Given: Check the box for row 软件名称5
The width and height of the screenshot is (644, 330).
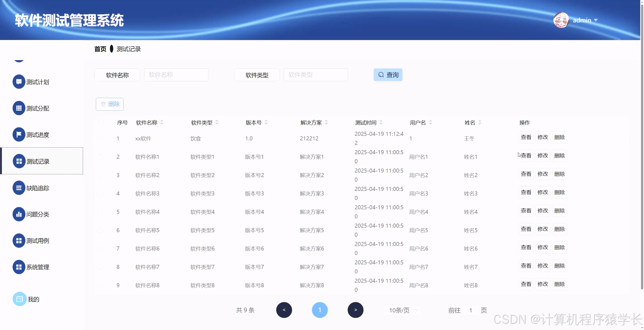Looking at the screenshot, I should point(100,230).
